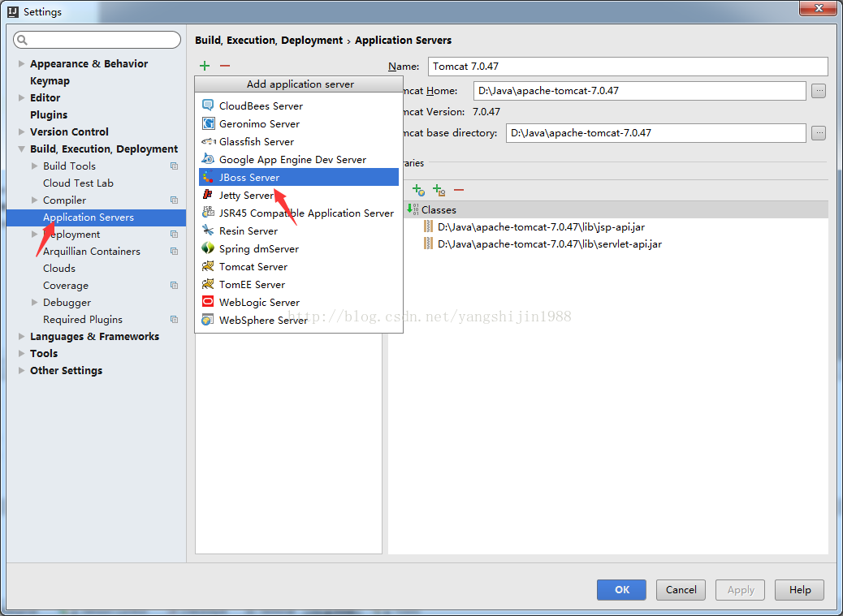
Task: Choose Resin Server in the popup list
Action: tap(299, 230)
